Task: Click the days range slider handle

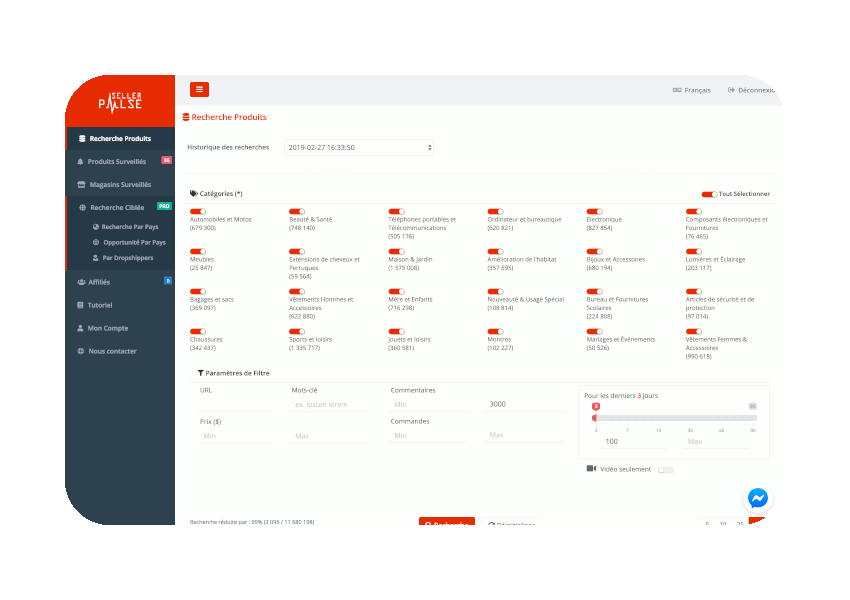Action: pos(595,418)
